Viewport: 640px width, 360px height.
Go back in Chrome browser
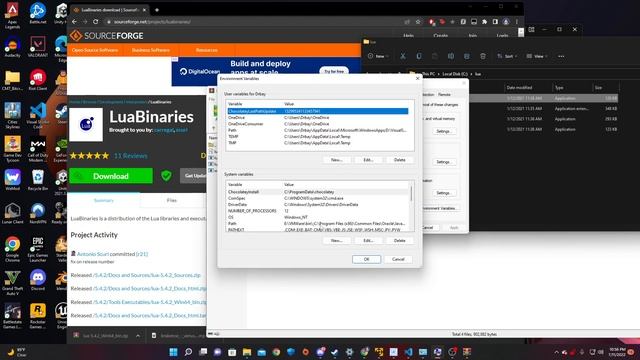pyautogui.click(x=74, y=22)
